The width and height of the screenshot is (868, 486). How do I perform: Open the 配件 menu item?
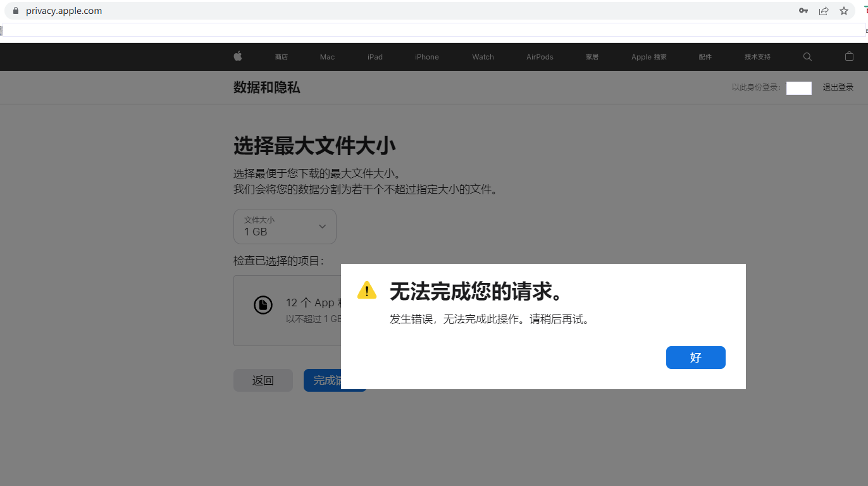tap(705, 57)
